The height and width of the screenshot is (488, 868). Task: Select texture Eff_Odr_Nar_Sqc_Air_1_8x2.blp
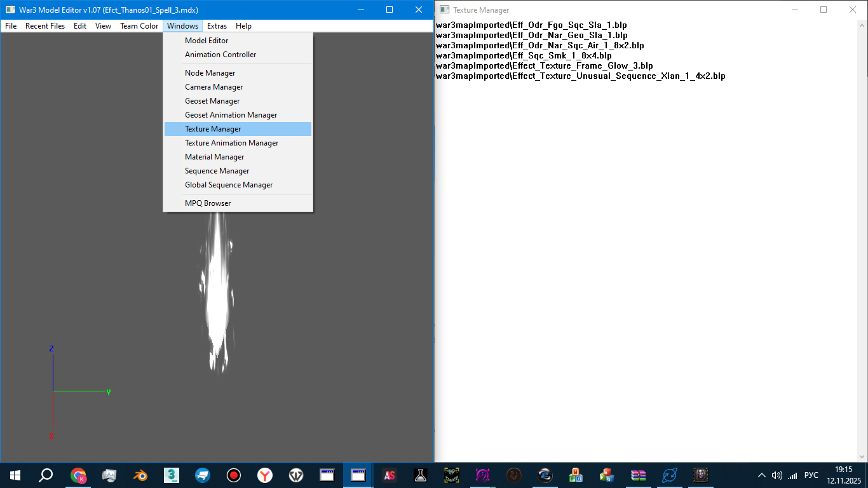pos(539,46)
